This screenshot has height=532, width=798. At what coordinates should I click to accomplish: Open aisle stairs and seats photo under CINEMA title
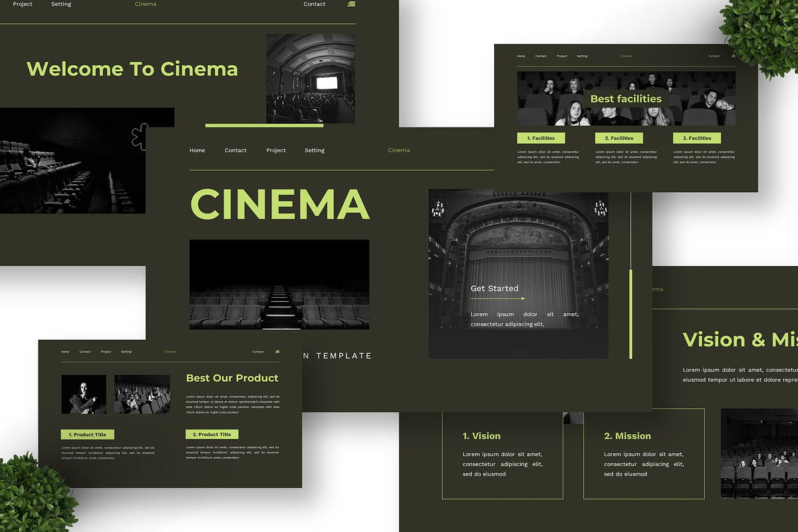click(279, 285)
